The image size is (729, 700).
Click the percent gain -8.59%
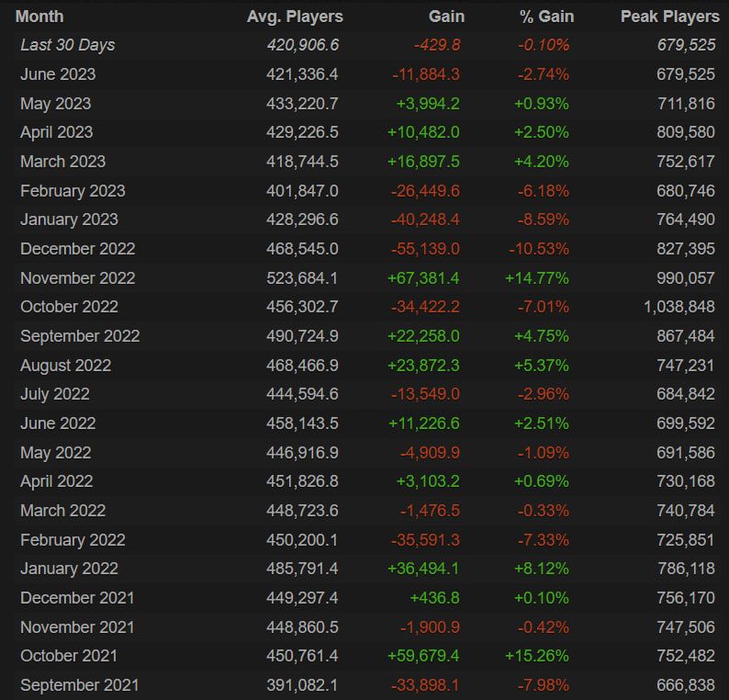tap(544, 220)
